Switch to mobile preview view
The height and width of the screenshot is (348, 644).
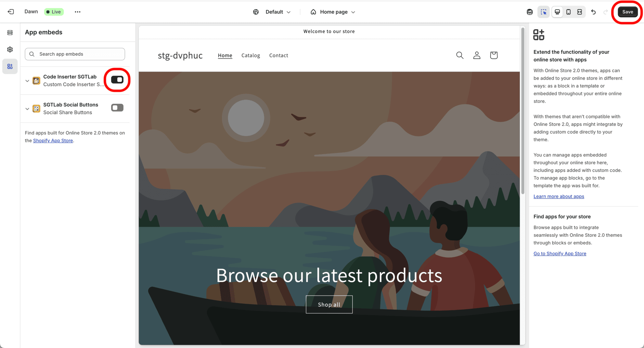click(568, 12)
